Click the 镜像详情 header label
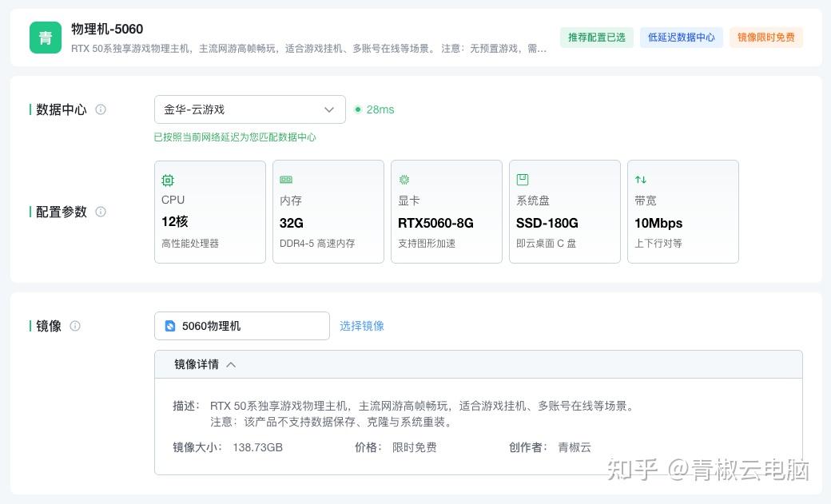This screenshot has width=831, height=504. 197,364
